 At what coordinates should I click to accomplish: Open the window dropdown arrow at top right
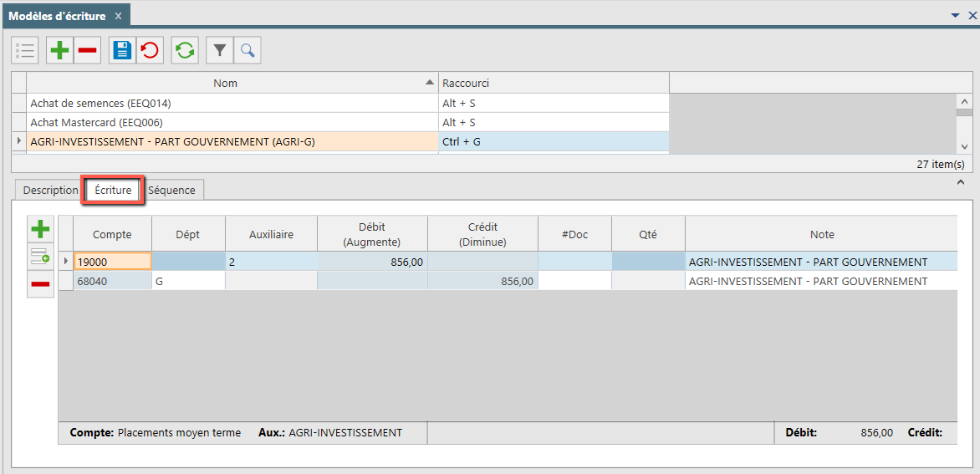(955, 16)
